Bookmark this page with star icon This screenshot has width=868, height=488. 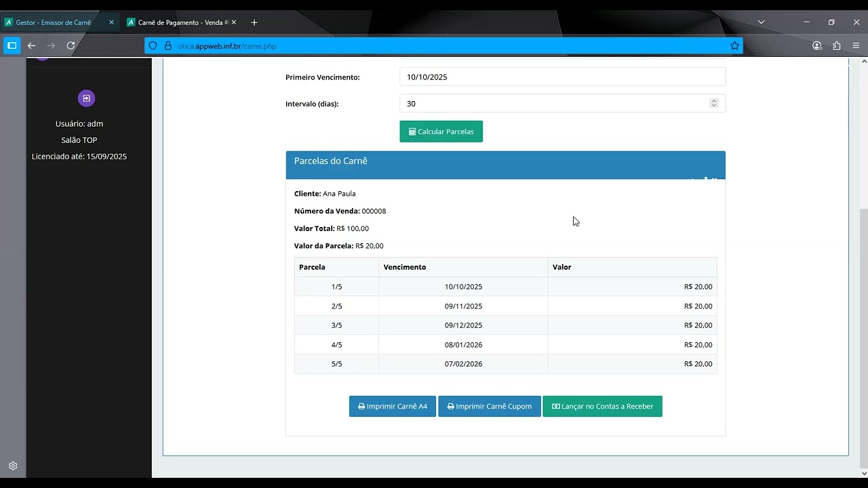[734, 46]
